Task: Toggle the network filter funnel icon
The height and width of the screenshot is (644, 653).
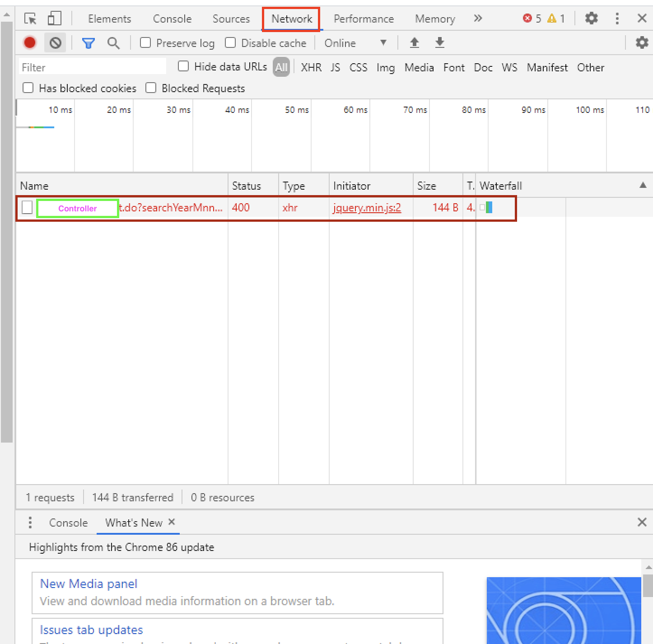Action: (89, 43)
